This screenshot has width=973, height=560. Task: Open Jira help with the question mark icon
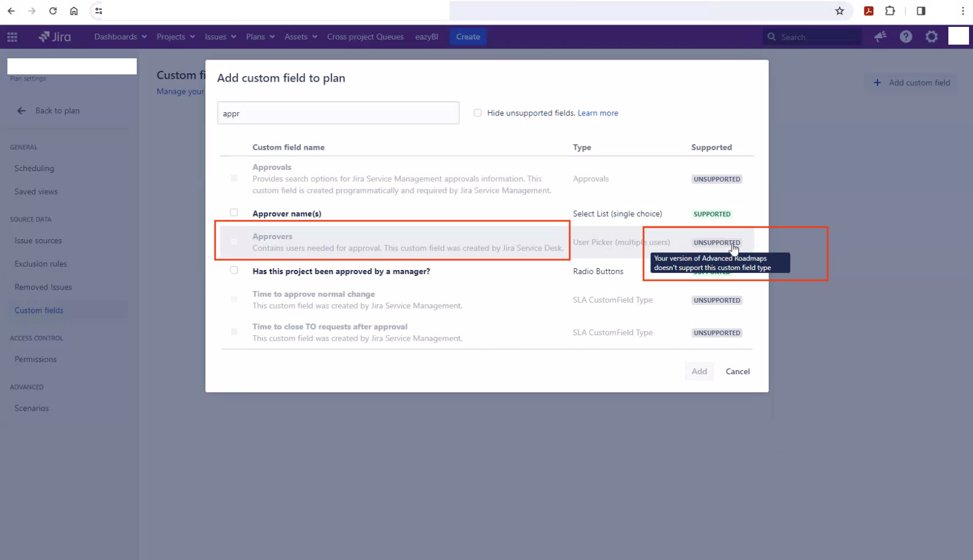click(906, 37)
